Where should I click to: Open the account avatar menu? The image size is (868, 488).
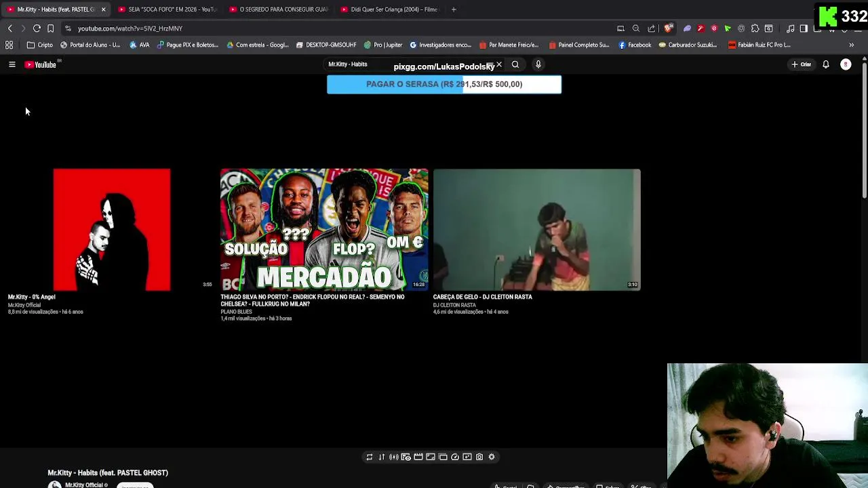846,64
